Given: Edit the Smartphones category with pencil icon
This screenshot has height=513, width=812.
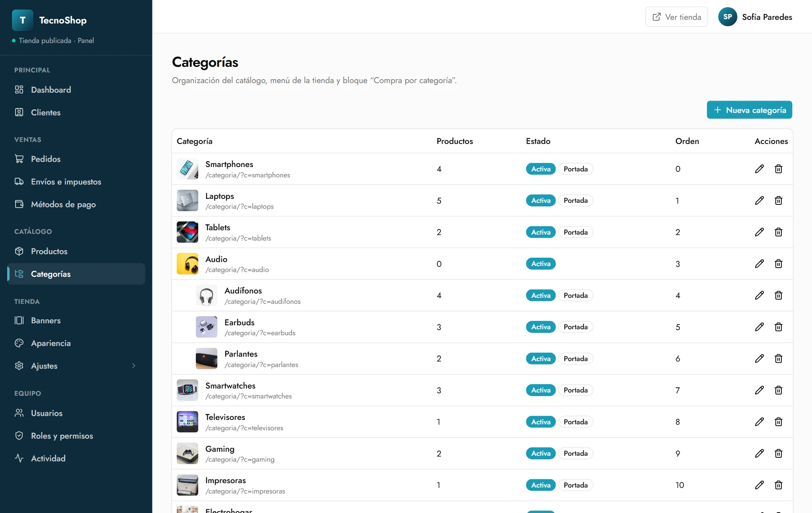Looking at the screenshot, I should [759, 169].
